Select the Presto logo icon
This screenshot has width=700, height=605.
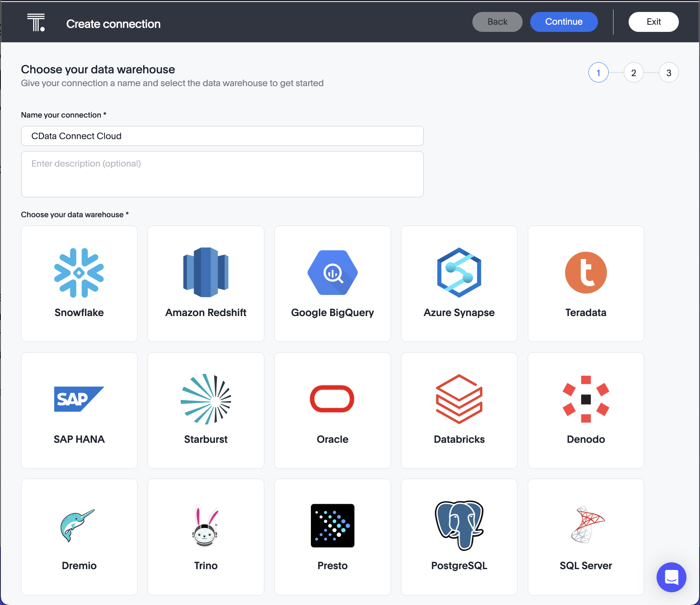tap(332, 526)
